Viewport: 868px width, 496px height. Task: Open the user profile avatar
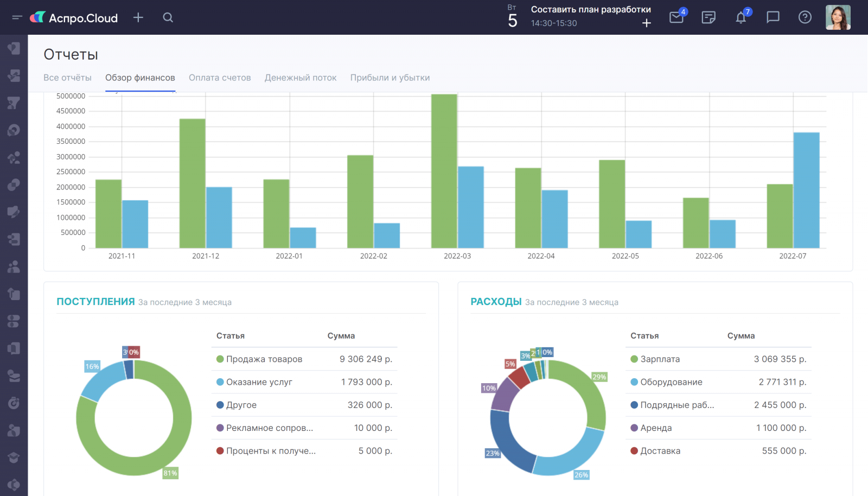(838, 17)
